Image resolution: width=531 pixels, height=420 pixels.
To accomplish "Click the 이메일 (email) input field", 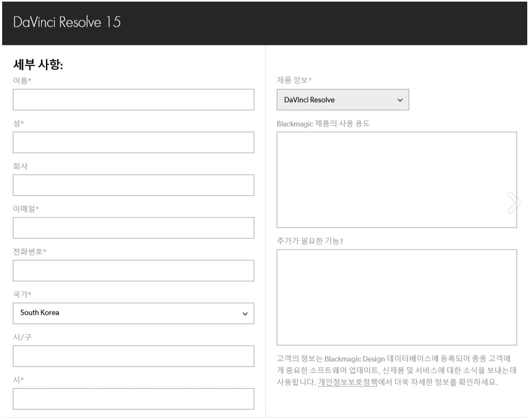I will point(134,228).
